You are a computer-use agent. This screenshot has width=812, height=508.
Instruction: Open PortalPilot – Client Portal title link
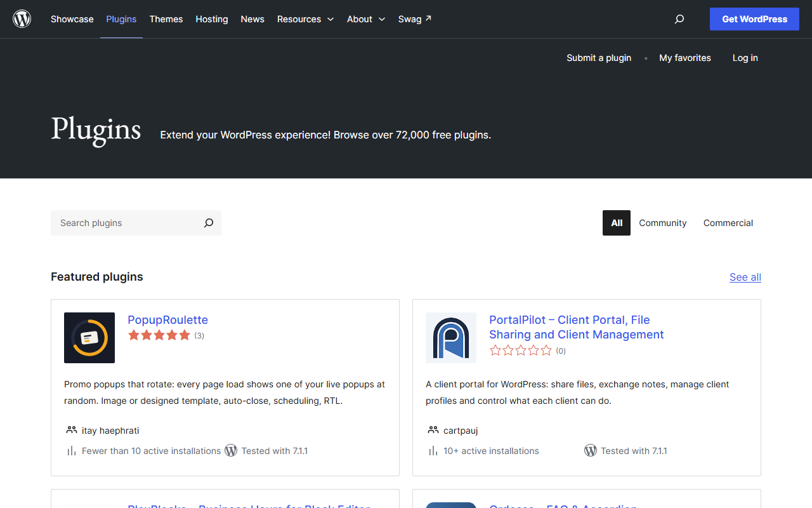tap(577, 327)
